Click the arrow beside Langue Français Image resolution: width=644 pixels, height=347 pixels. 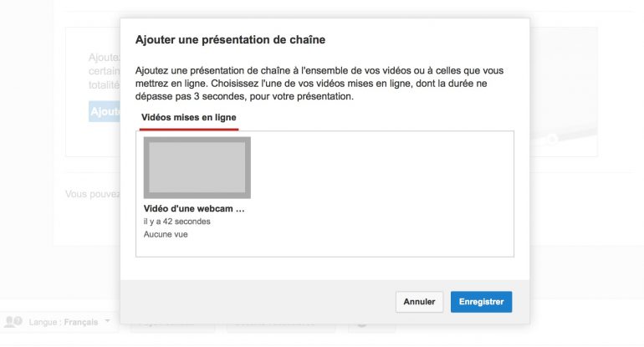point(108,322)
